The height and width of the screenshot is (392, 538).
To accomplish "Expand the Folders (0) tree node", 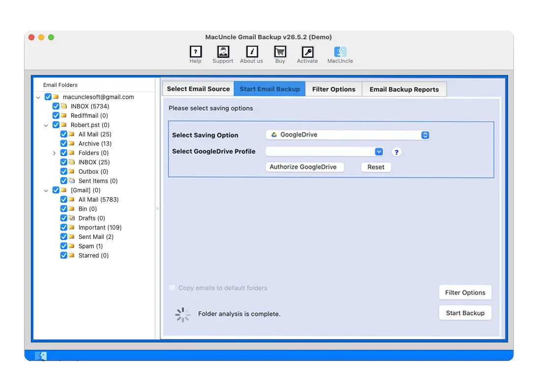I will coord(54,153).
